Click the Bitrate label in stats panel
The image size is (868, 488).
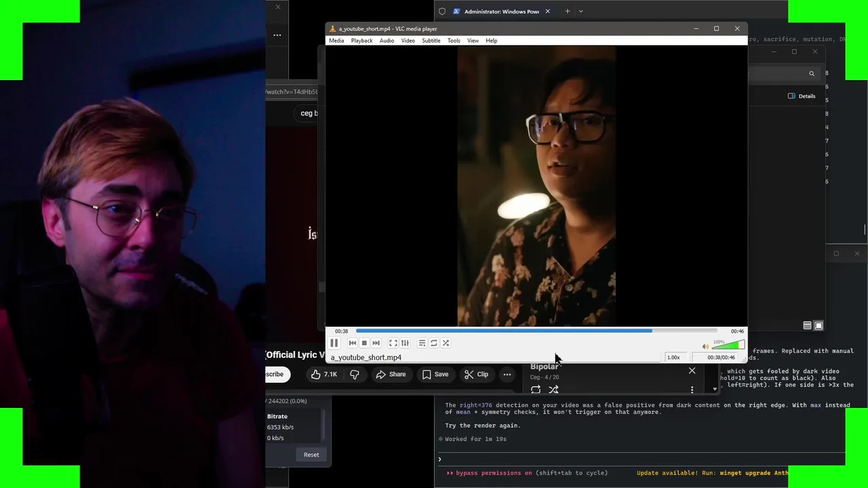(x=277, y=416)
